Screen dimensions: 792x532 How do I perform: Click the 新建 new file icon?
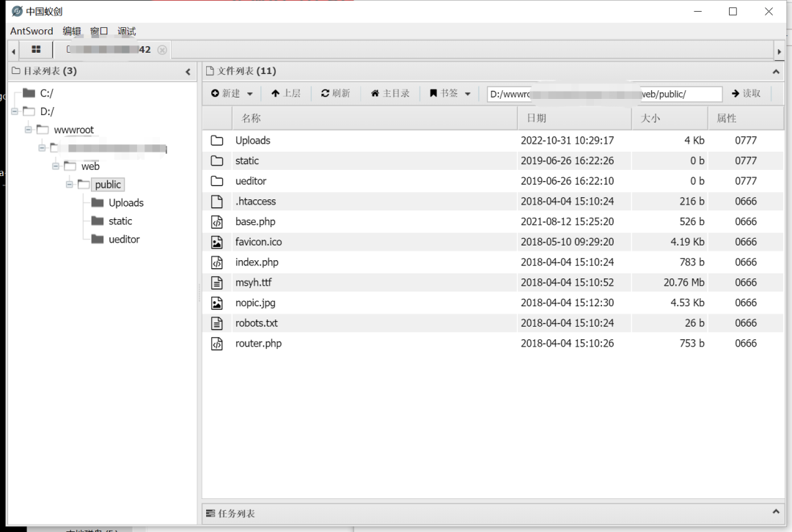tap(216, 93)
